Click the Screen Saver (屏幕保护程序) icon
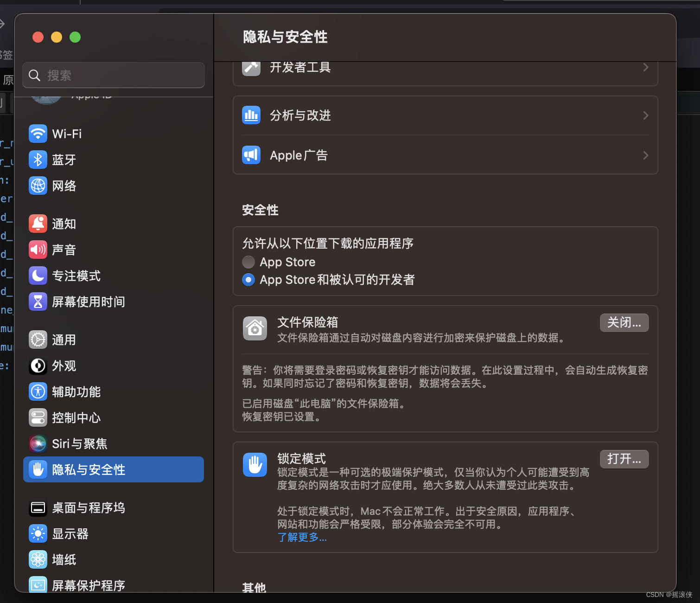 (38, 584)
